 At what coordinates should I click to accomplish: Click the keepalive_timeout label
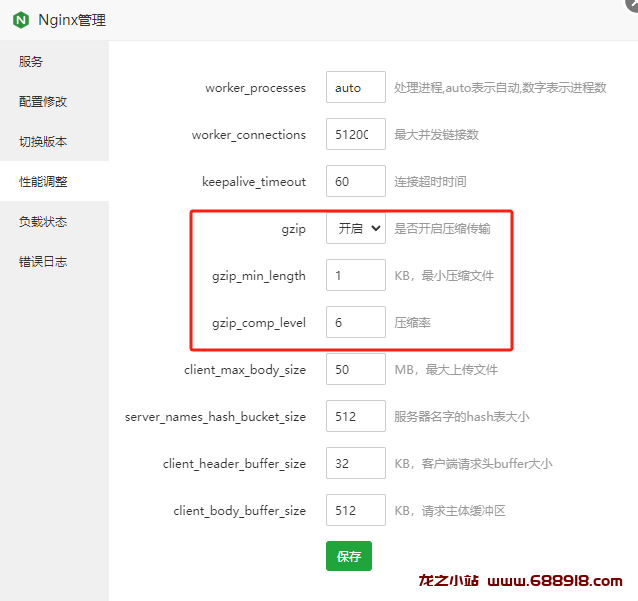tap(253, 182)
